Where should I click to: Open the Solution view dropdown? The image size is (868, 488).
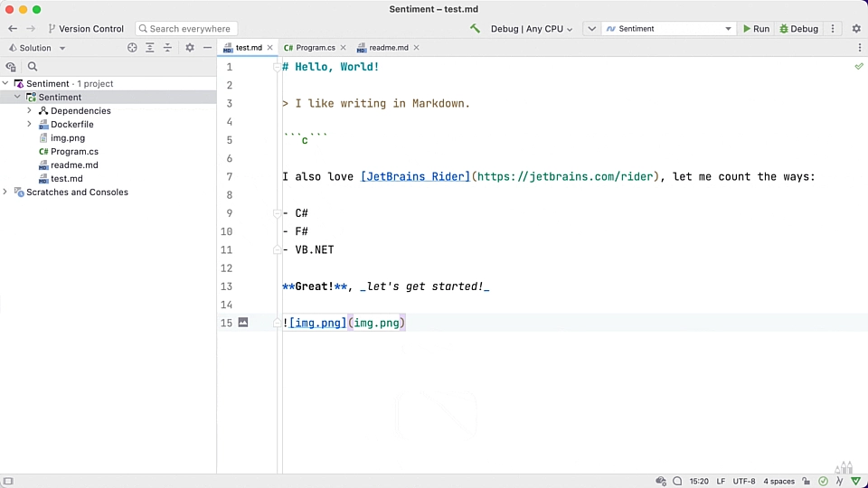click(36, 48)
